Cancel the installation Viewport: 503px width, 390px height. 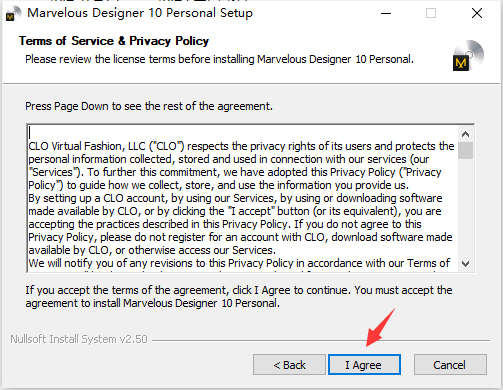pos(450,365)
